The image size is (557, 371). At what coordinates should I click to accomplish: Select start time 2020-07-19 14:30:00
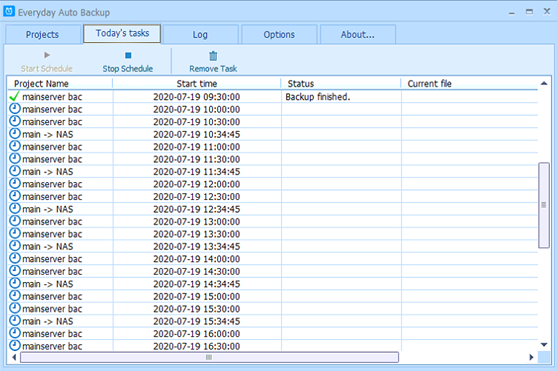[x=197, y=271]
